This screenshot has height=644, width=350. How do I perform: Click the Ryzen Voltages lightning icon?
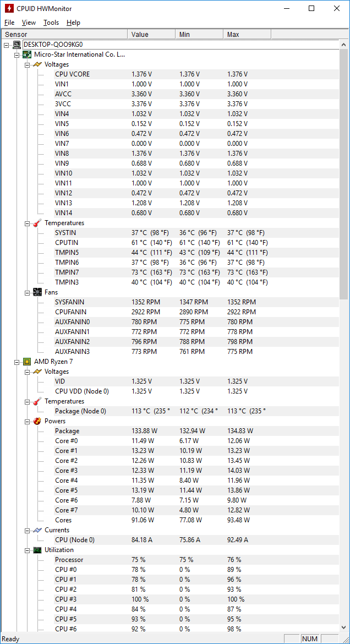pos(38,372)
